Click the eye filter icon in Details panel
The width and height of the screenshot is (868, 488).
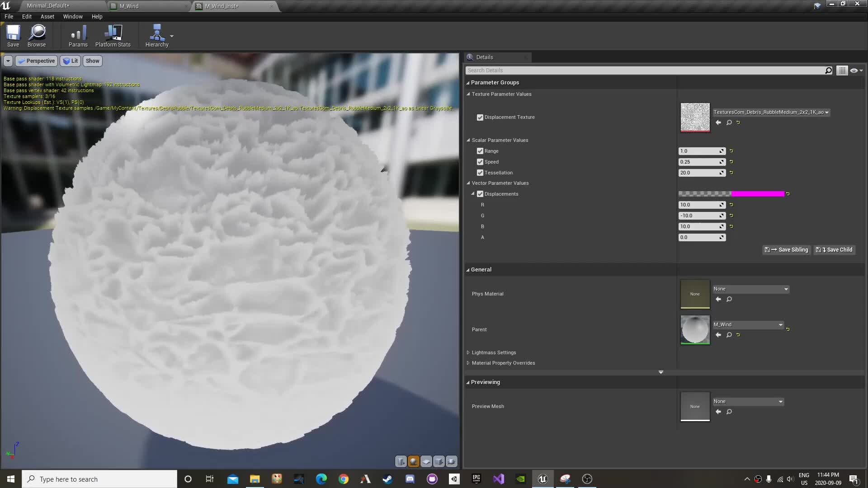854,70
